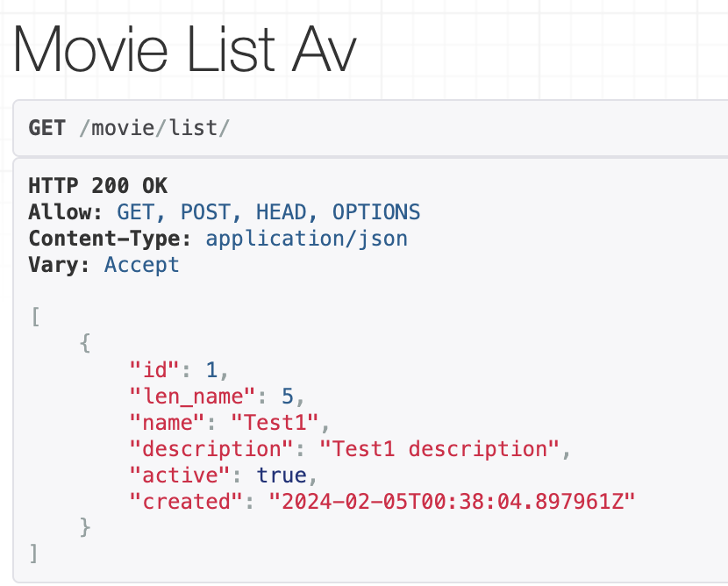Click the 'Content-Type:' header label
Viewport: 728px width, 586px height.
pyautogui.click(x=110, y=239)
